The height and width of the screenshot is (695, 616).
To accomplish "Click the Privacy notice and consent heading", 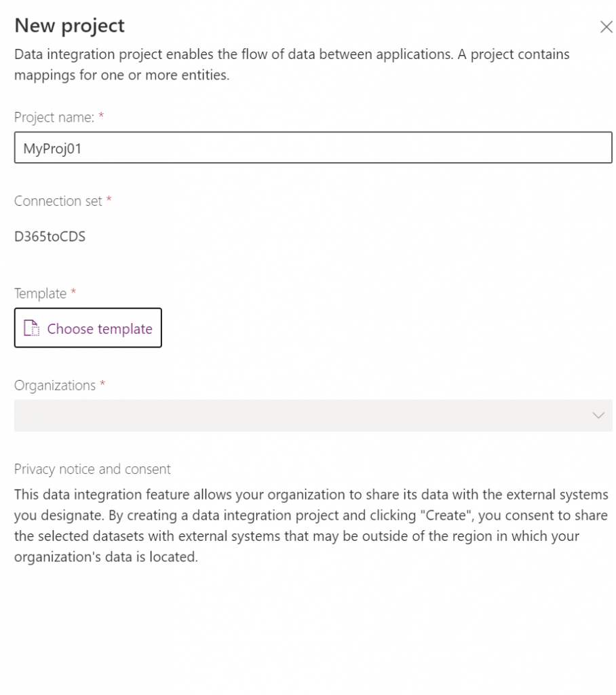I will (92, 468).
